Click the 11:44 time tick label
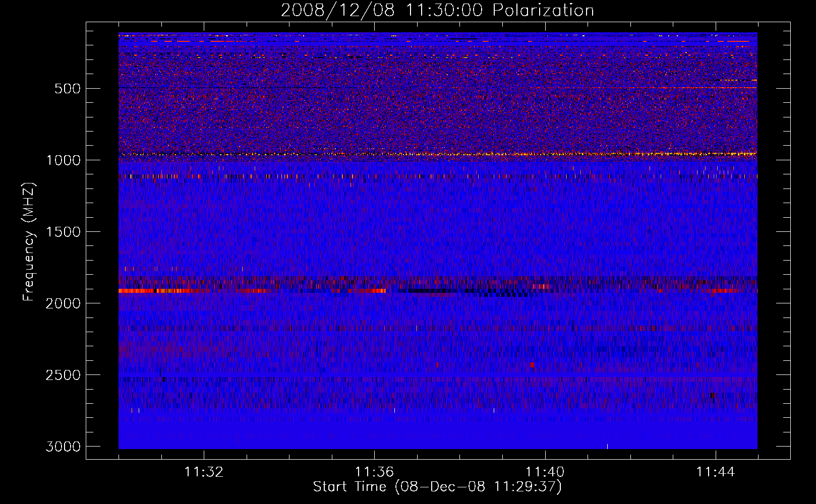Image resolution: width=816 pixels, height=504 pixels. (716, 472)
